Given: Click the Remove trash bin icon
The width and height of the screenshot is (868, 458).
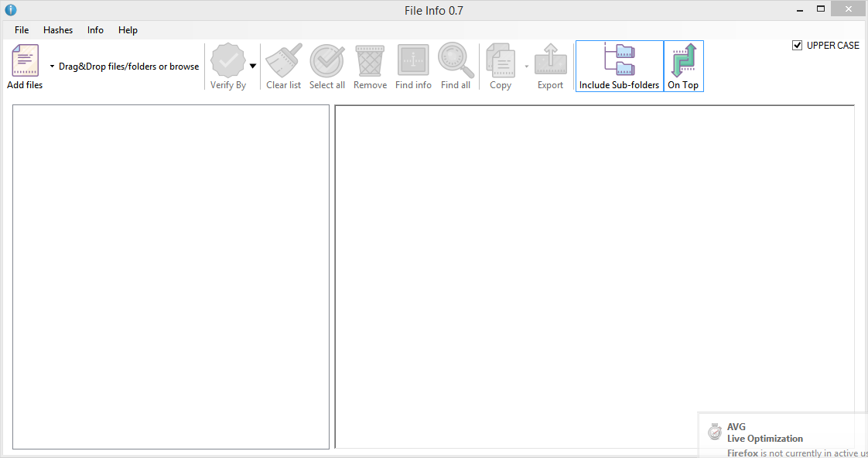Looking at the screenshot, I should click(x=370, y=60).
